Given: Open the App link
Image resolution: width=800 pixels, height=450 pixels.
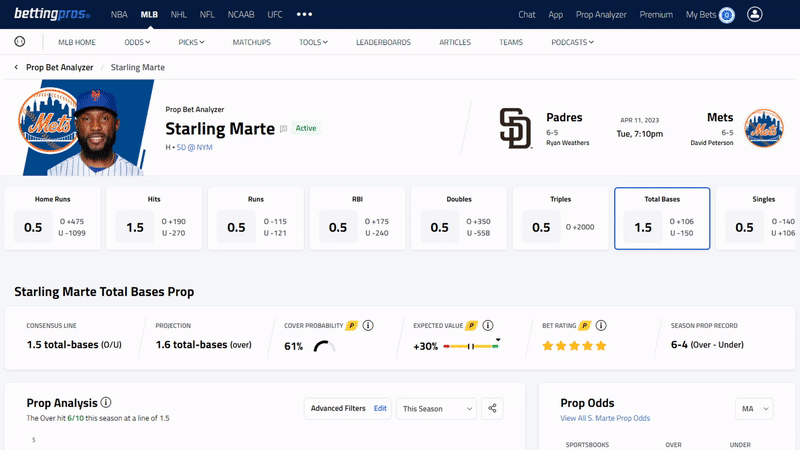Looking at the screenshot, I should point(556,15).
